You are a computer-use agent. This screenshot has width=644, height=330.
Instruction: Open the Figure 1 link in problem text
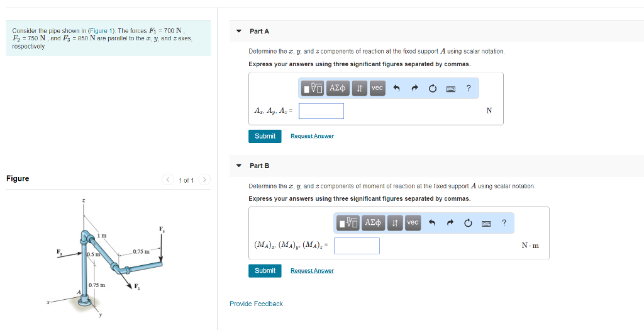coord(98,31)
